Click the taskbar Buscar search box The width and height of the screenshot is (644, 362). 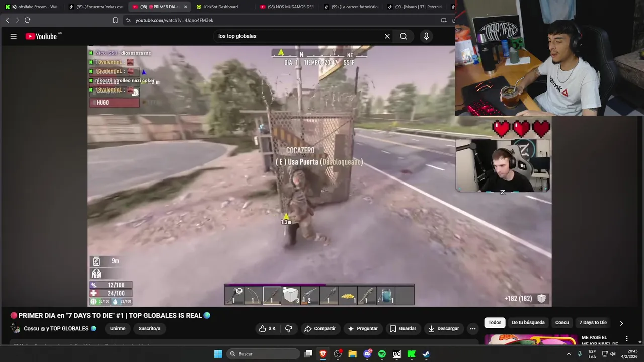[263, 354]
